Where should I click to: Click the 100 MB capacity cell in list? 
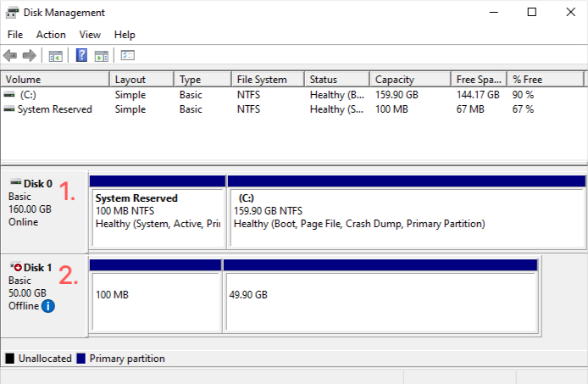pyautogui.click(x=391, y=109)
